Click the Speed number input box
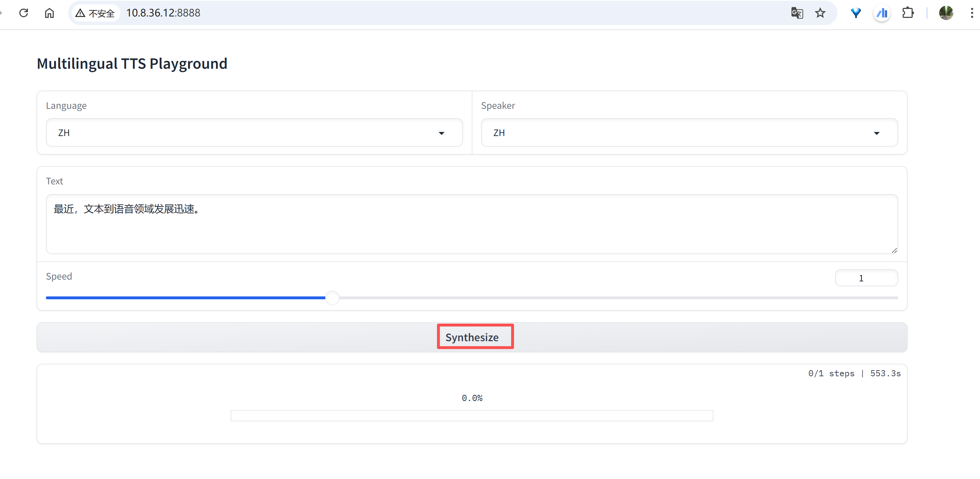980x479 pixels. [866, 278]
